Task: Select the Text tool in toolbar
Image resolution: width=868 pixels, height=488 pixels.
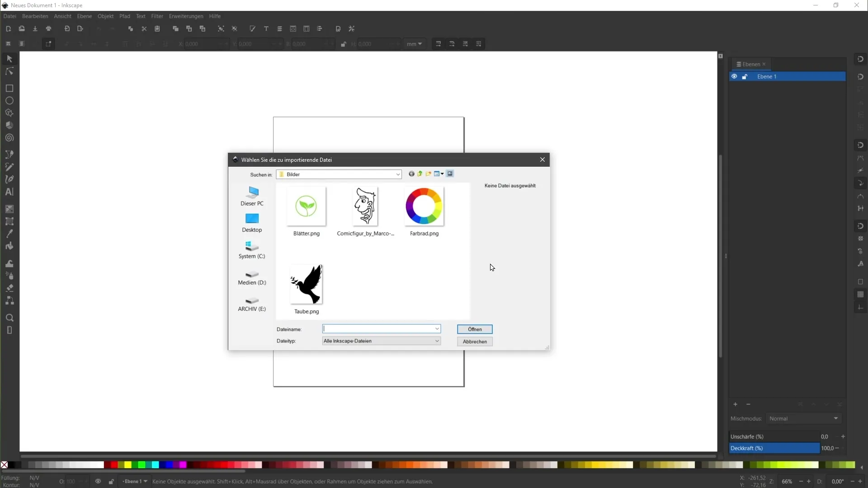Action: coord(8,192)
